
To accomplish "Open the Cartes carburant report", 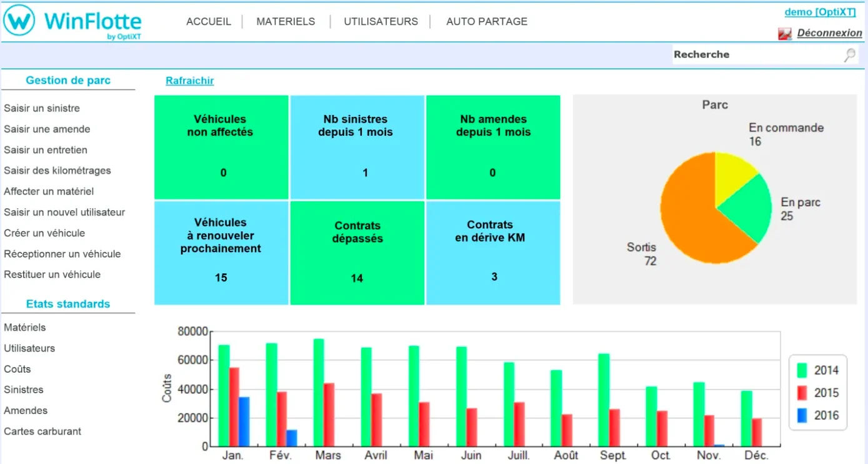I will [x=42, y=431].
